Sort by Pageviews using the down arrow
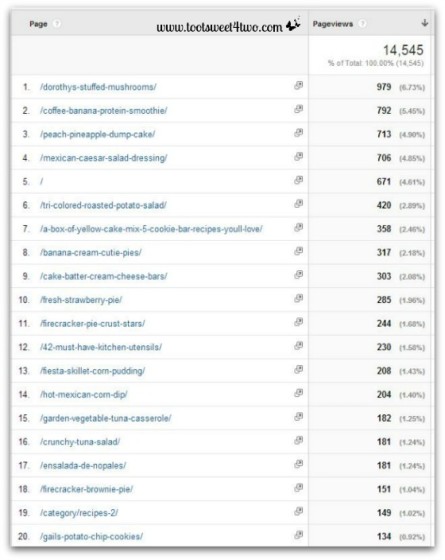The image size is (445, 560). click(425, 23)
